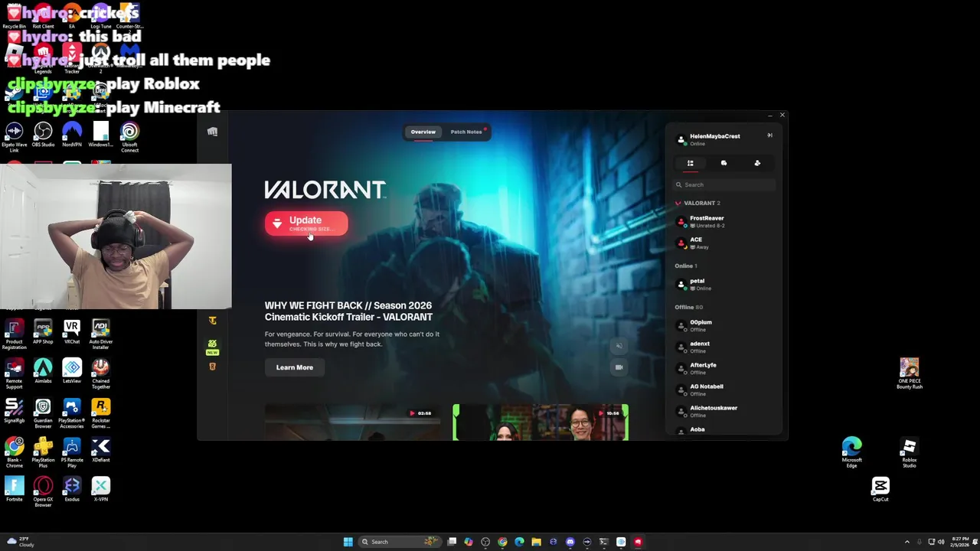Show hidden system tray icons
The height and width of the screenshot is (551, 980).
pos(907,542)
